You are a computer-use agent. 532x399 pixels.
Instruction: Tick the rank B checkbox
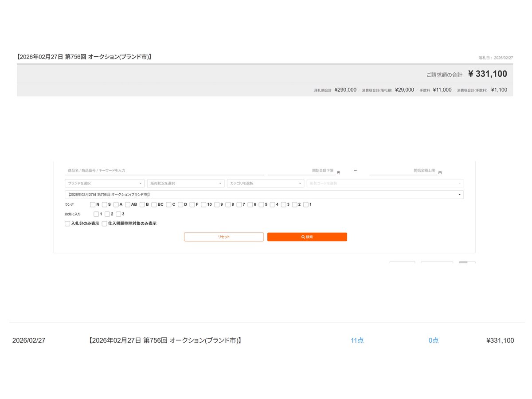pyautogui.click(x=142, y=205)
